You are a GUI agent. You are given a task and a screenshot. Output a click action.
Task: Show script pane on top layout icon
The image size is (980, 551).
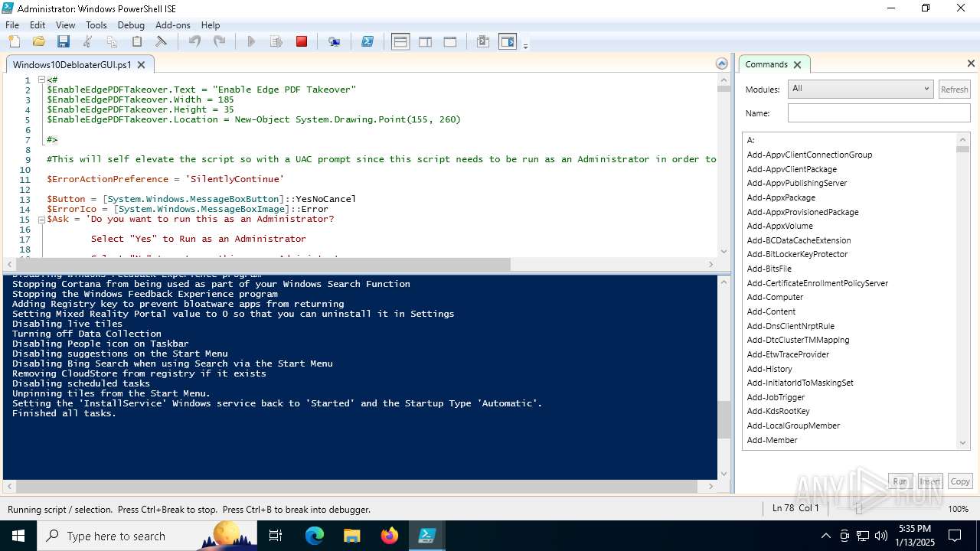[400, 41]
